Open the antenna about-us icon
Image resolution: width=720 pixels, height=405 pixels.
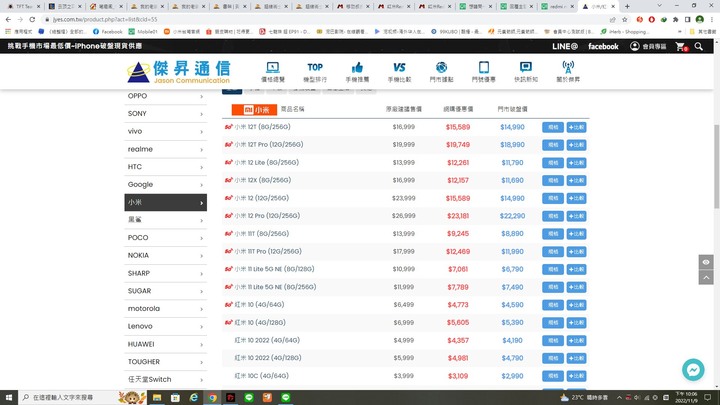tap(568, 72)
